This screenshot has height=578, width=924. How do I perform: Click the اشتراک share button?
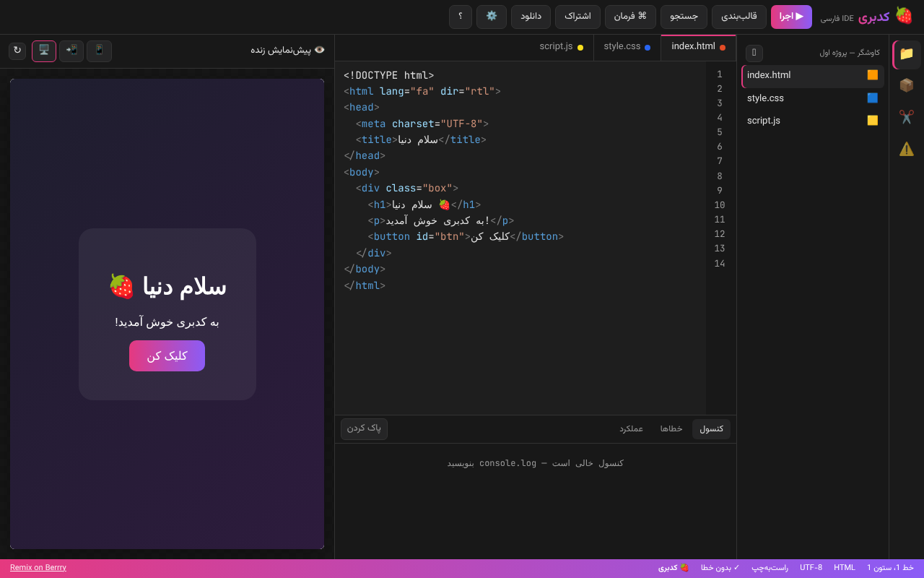(577, 17)
